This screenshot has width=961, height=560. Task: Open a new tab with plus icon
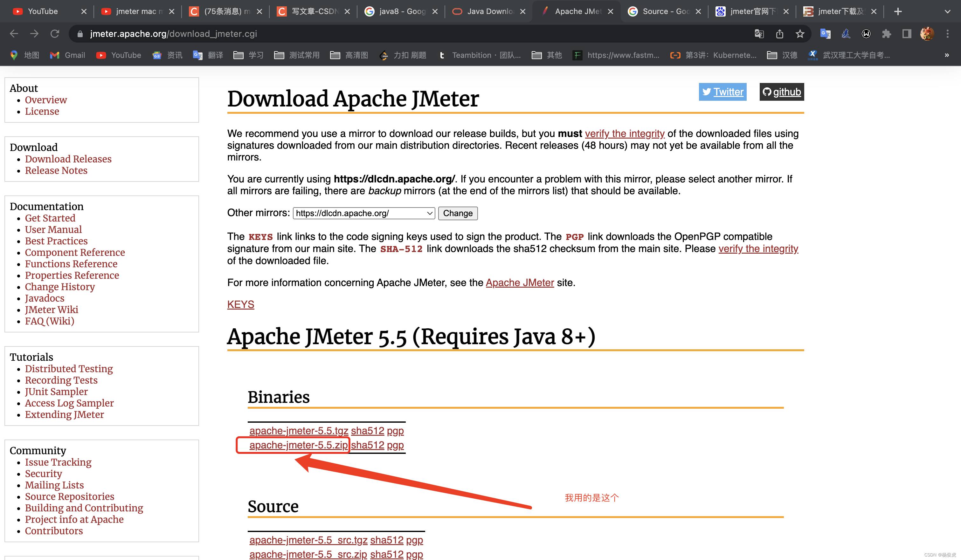click(x=898, y=11)
